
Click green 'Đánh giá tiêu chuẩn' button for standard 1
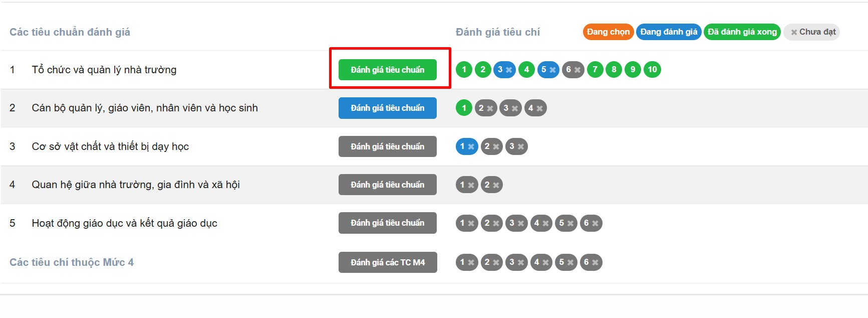387,70
